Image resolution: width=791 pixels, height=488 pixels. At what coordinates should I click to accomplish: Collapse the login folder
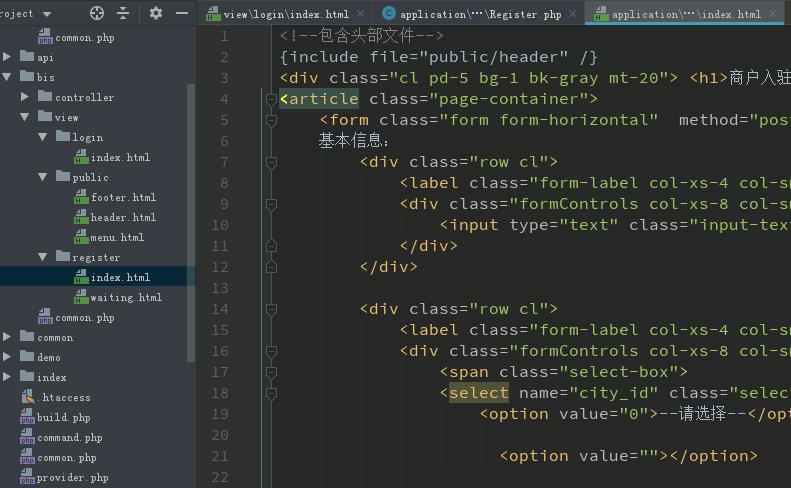[x=43, y=137]
